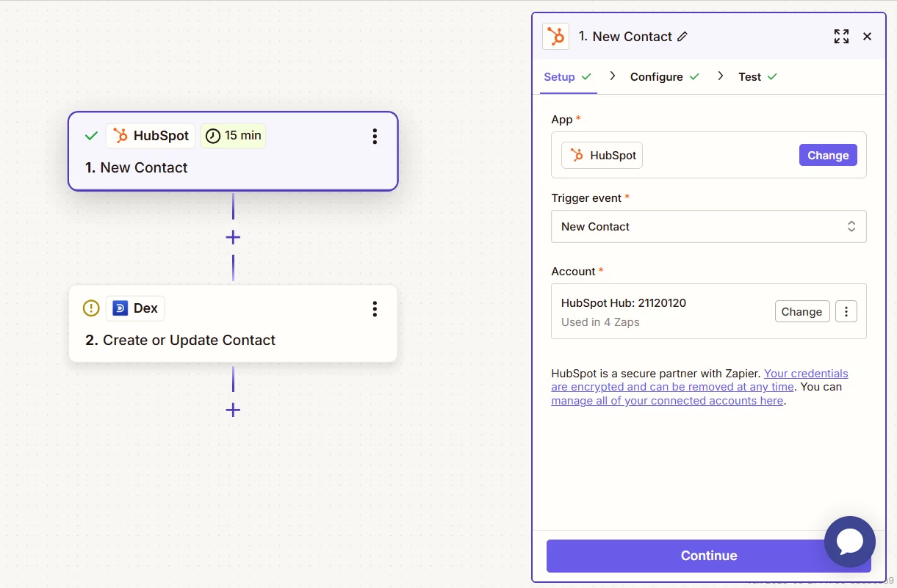Open the Trigger event dropdown

click(709, 227)
